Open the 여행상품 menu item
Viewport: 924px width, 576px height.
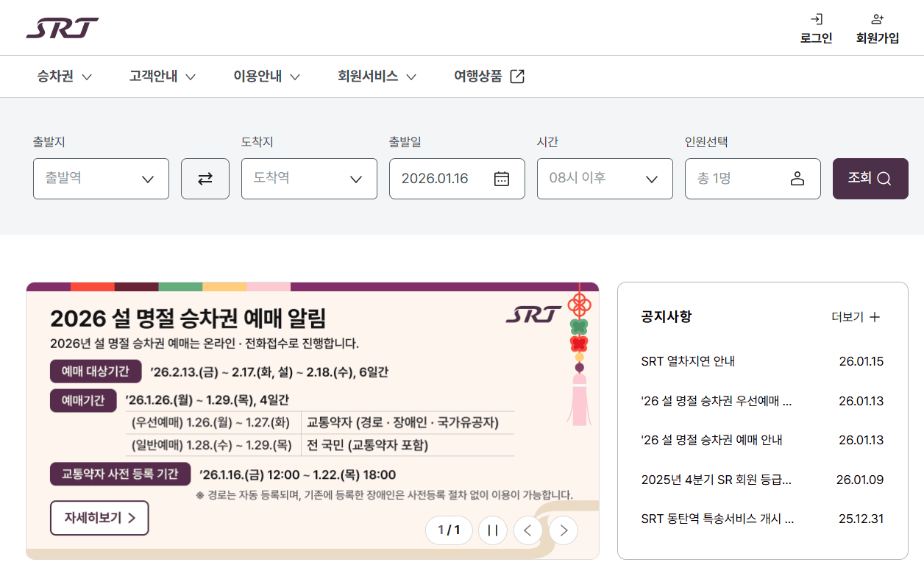[489, 77]
